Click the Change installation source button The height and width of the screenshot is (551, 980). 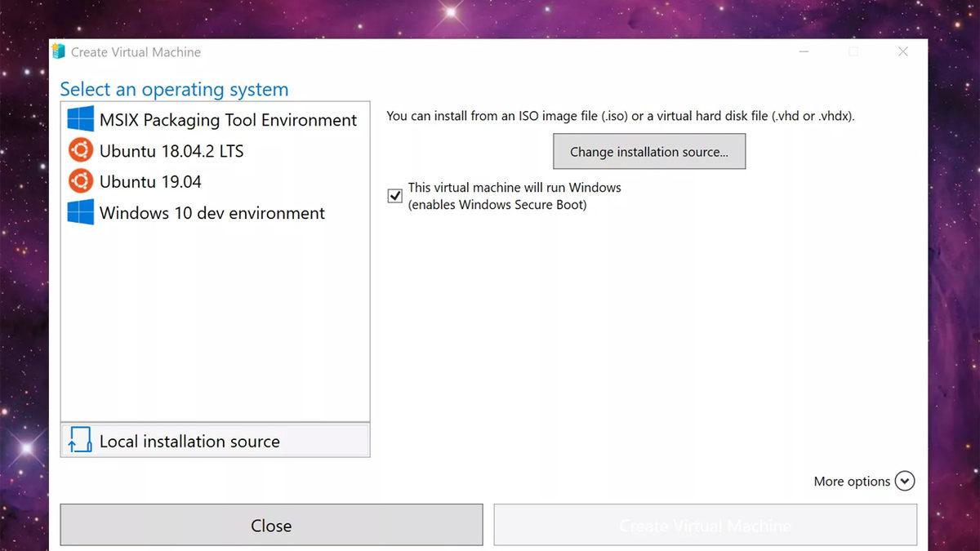pos(648,152)
